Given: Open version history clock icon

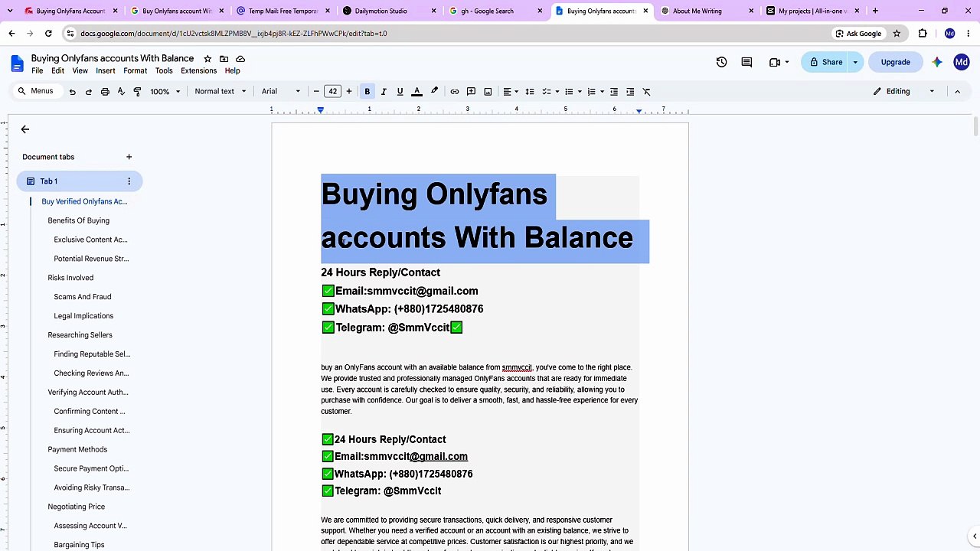Looking at the screenshot, I should [x=721, y=62].
